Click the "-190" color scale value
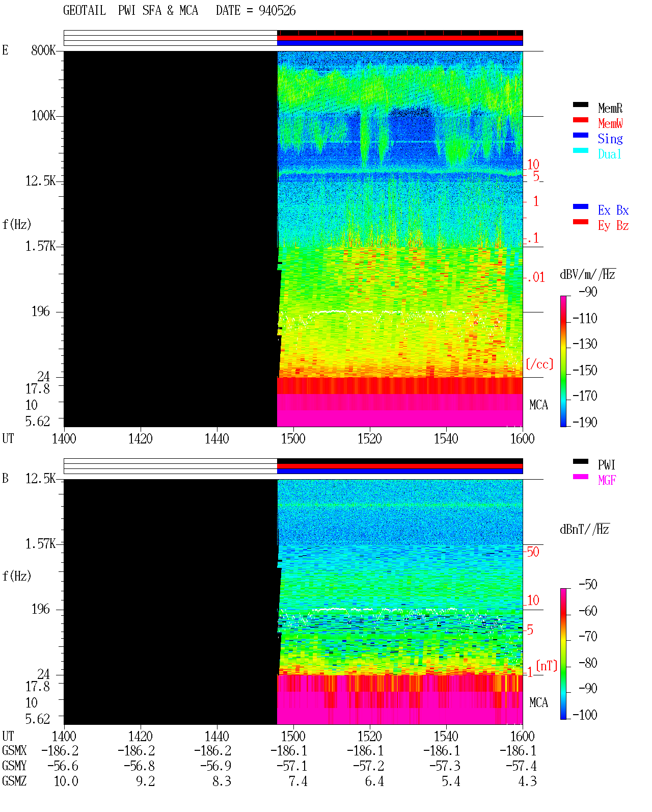 (x=585, y=422)
